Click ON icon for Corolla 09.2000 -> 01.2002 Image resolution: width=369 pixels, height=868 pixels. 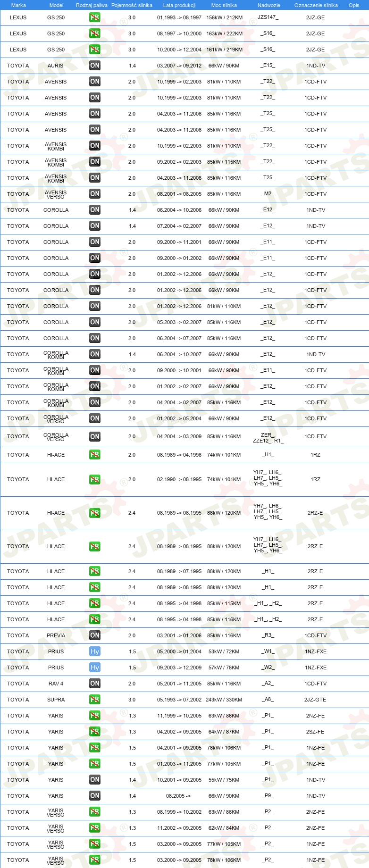point(95,258)
